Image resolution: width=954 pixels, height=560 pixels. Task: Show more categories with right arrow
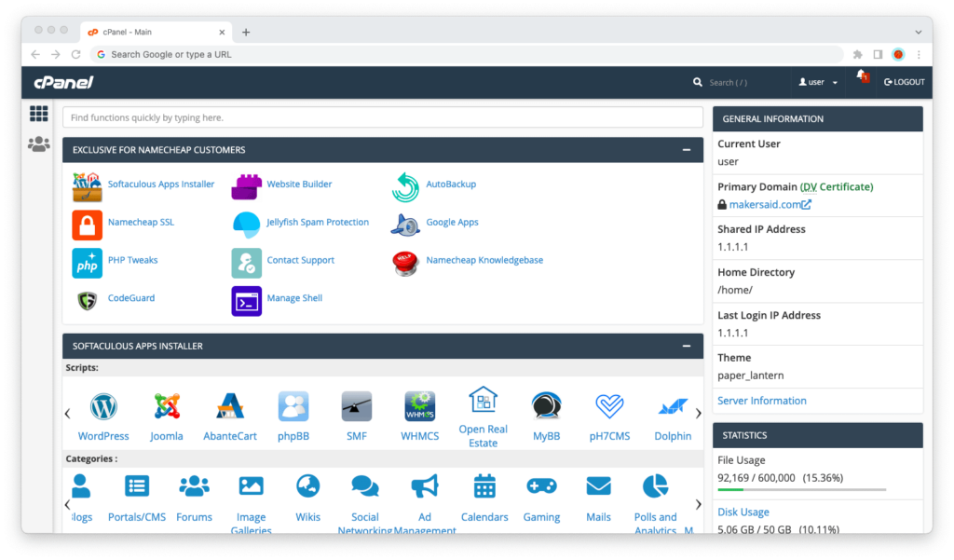pyautogui.click(x=699, y=505)
